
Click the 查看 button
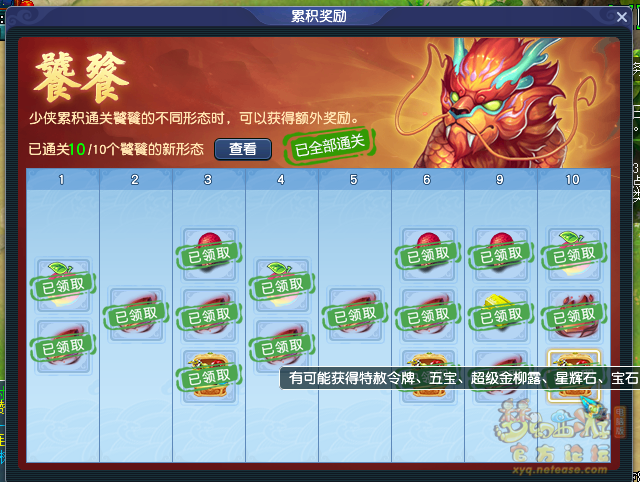coord(243,149)
